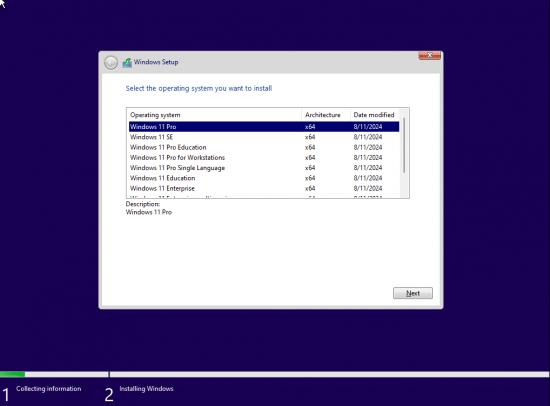Click x64 in Windows 11 Education row
550x406 pixels.
click(x=310, y=178)
